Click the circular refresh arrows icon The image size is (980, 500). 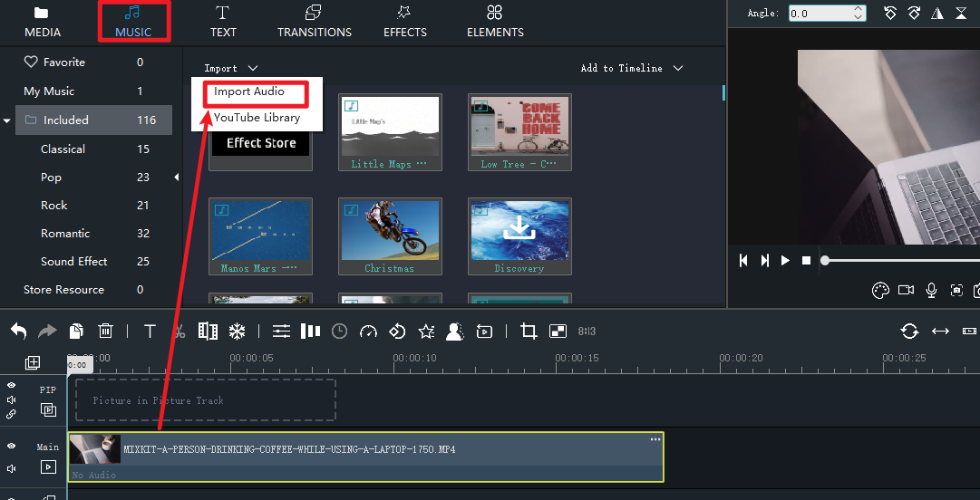tap(910, 331)
